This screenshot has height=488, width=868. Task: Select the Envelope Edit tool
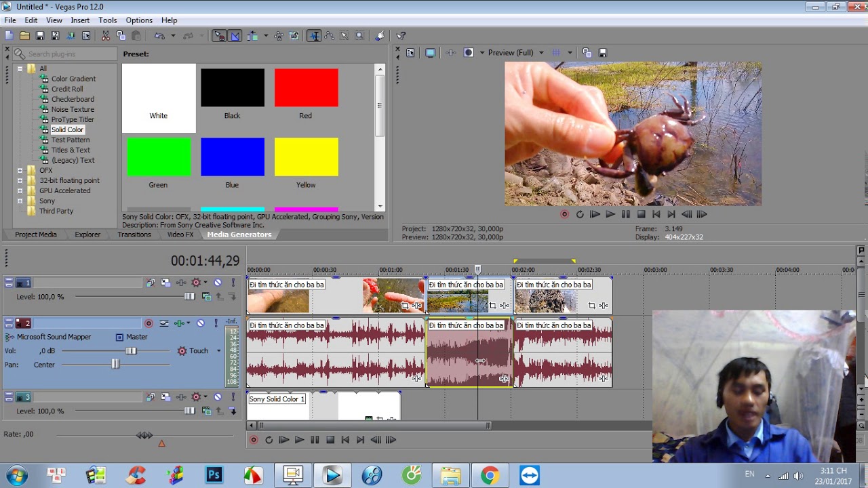pos(330,36)
